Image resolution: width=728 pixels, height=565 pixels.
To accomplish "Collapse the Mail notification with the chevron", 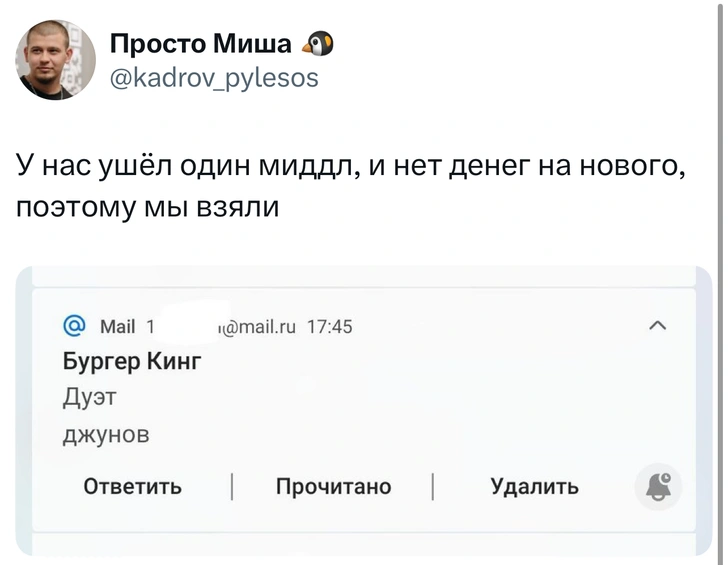I will click(658, 326).
